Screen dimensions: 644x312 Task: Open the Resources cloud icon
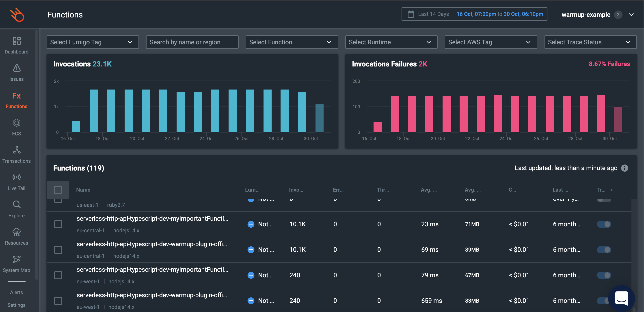point(17,232)
